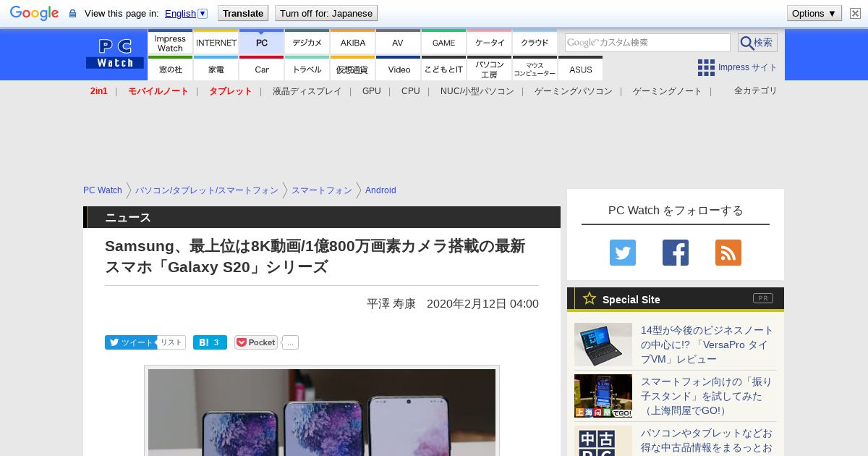Open the こどもとIT nav tab
Viewport: 868px width, 456px height.
443,69
